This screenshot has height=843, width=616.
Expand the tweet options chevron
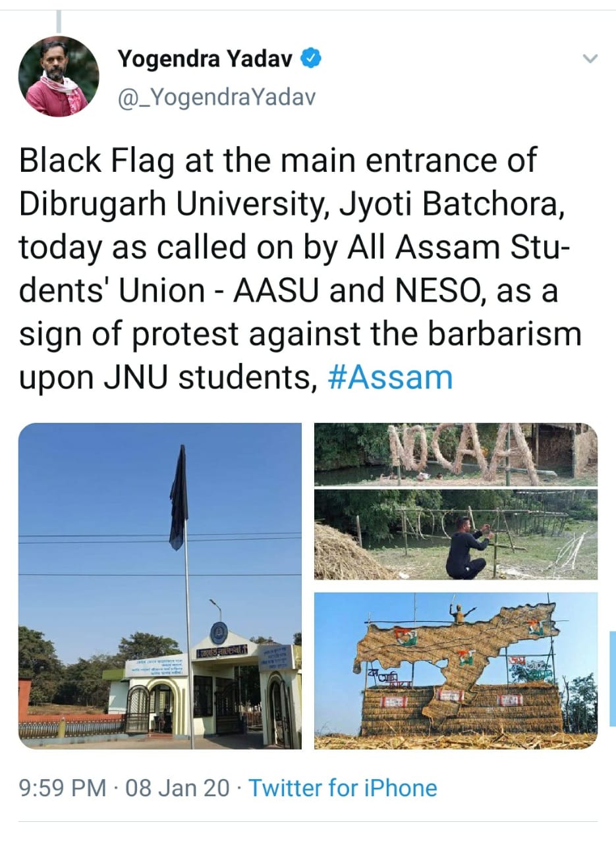[x=590, y=59]
